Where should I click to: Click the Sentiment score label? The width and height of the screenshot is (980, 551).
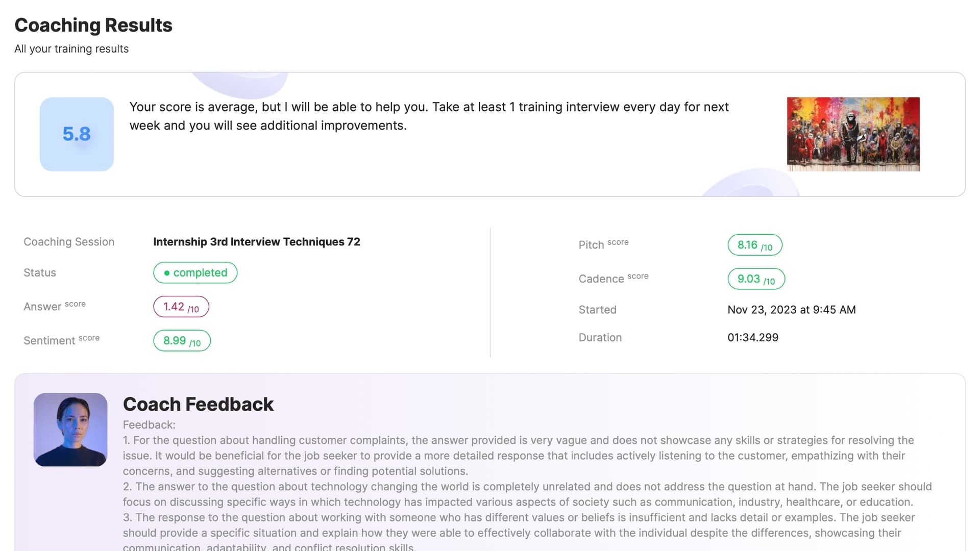point(61,340)
